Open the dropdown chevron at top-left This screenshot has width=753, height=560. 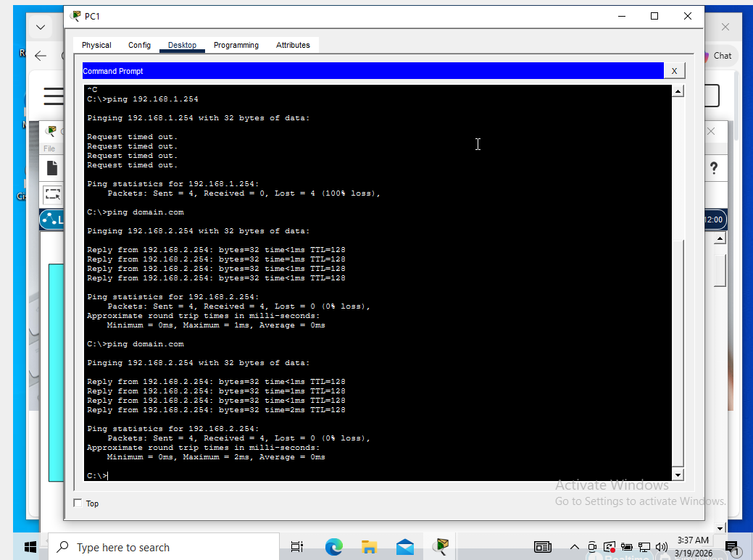41,26
